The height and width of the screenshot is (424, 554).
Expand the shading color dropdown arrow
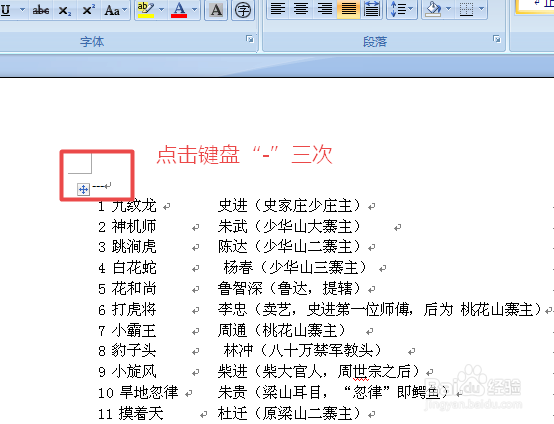448,9
